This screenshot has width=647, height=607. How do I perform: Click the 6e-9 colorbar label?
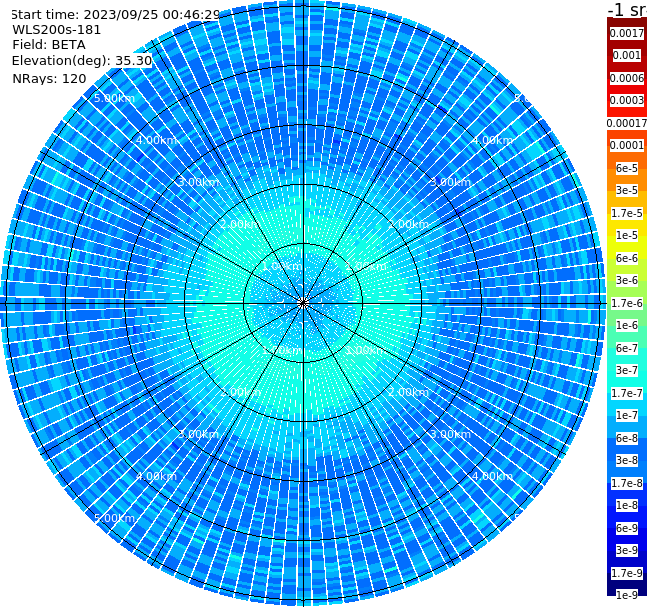click(x=627, y=528)
